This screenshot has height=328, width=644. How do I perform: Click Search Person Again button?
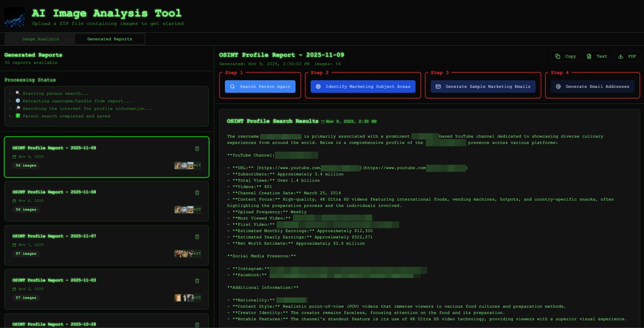(260, 87)
